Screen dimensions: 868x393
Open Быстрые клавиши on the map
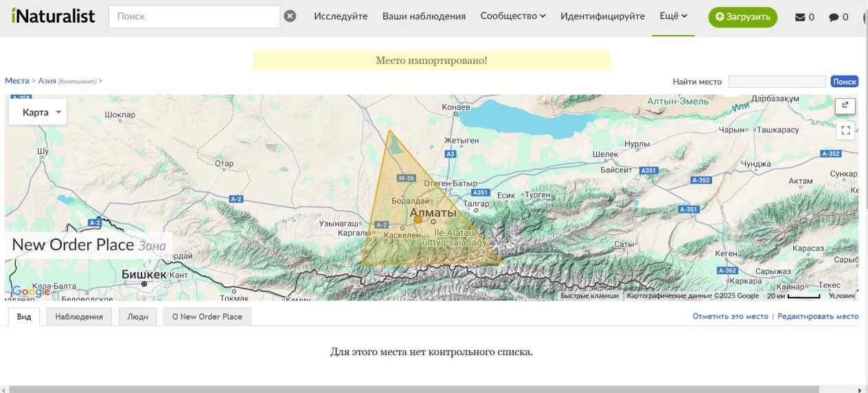tap(589, 296)
